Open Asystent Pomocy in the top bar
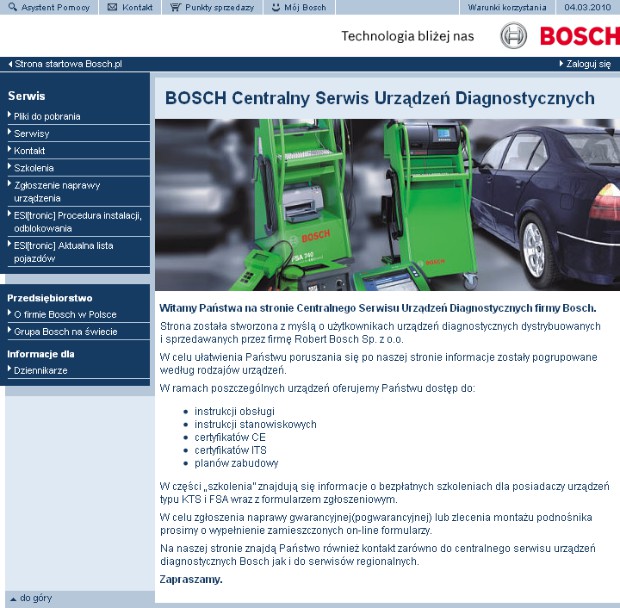The image size is (620, 608). point(55,7)
